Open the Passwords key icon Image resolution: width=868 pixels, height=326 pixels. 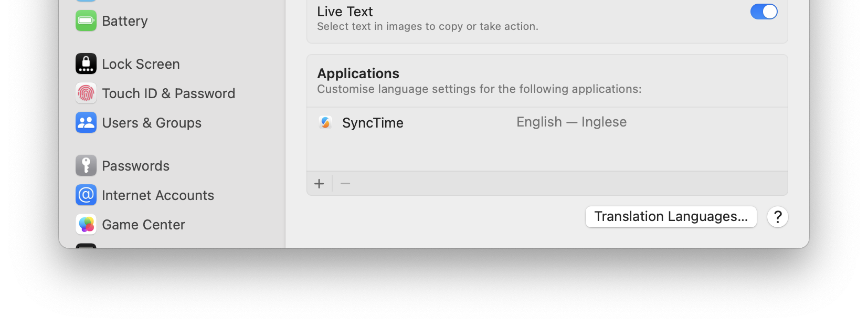(86, 166)
